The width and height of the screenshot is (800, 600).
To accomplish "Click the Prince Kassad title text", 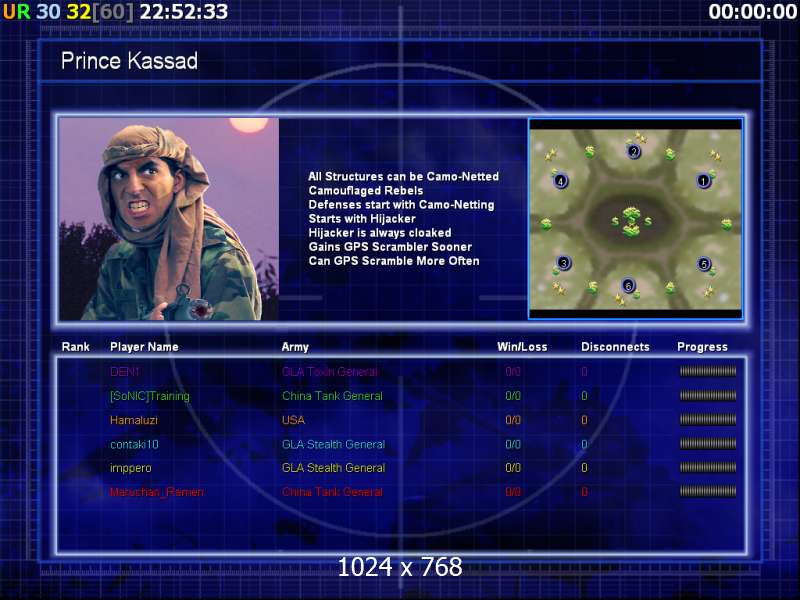I will pyautogui.click(x=129, y=61).
